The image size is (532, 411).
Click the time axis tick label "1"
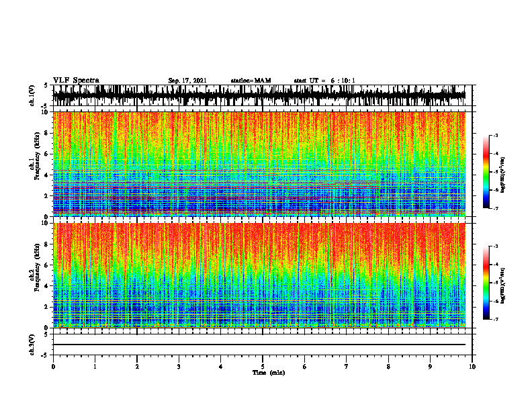point(95,367)
